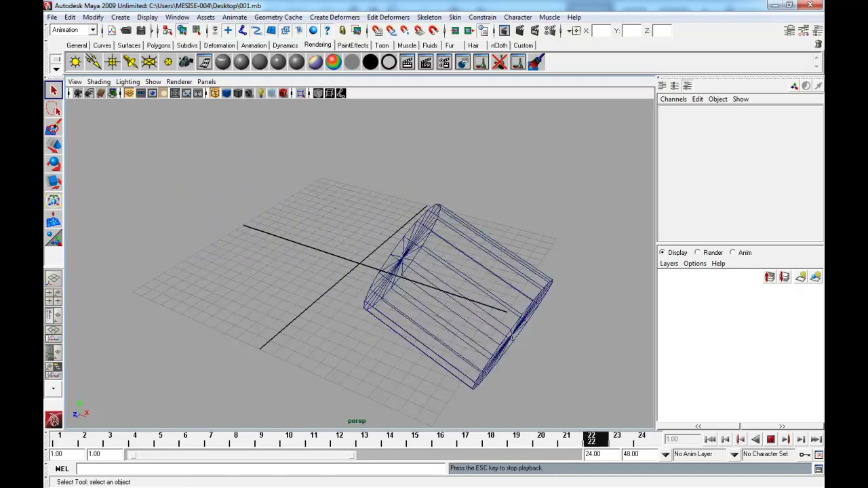The height and width of the screenshot is (488, 868).
Task: Pick the Rotate tool in the toolbox
Action: 54,163
